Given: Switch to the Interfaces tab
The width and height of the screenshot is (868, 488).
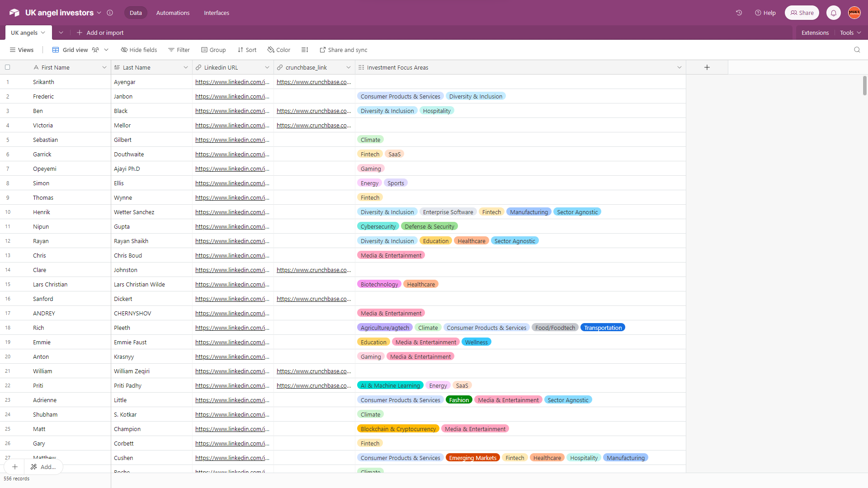Looking at the screenshot, I should (x=216, y=13).
